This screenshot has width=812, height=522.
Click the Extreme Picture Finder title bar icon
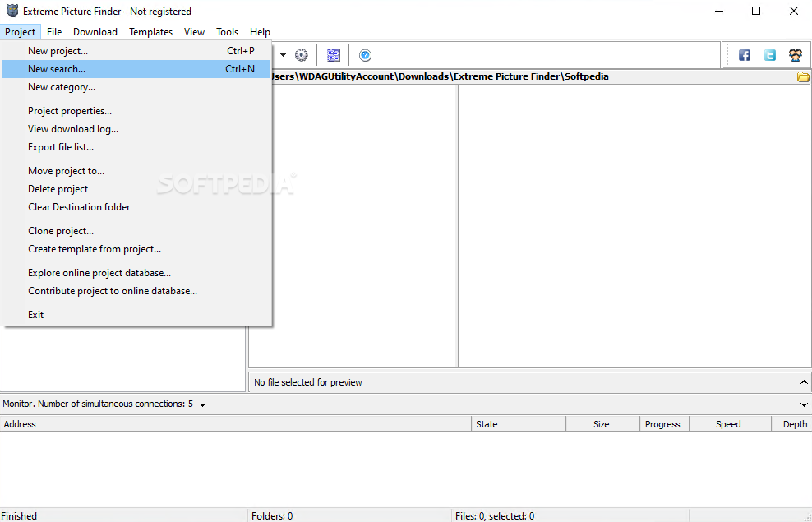pos(12,11)
